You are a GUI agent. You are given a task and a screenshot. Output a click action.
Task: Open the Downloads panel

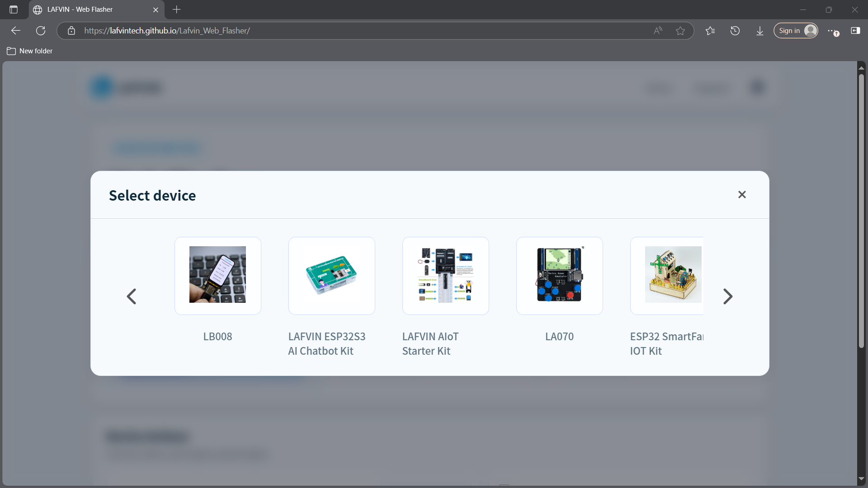pos(760,31)
